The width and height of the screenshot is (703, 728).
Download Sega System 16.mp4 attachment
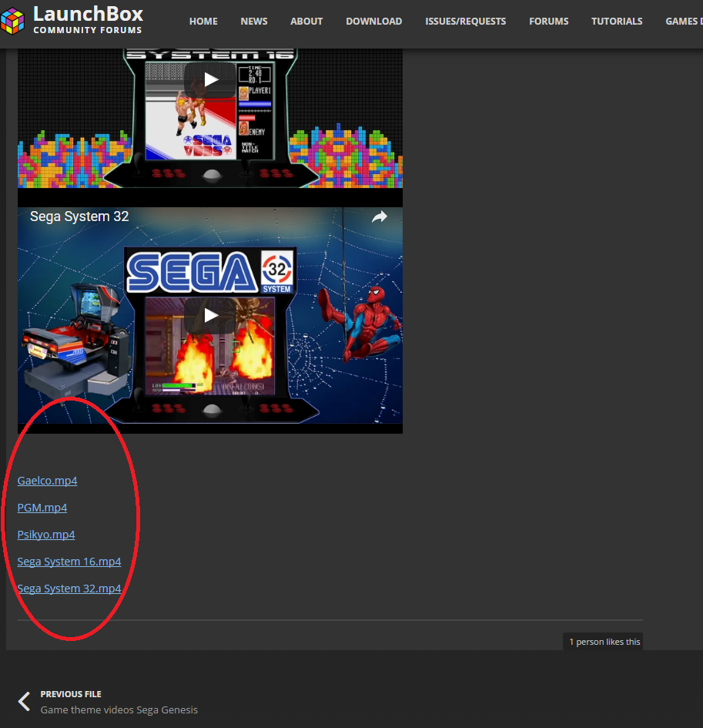tap(69, 562)
